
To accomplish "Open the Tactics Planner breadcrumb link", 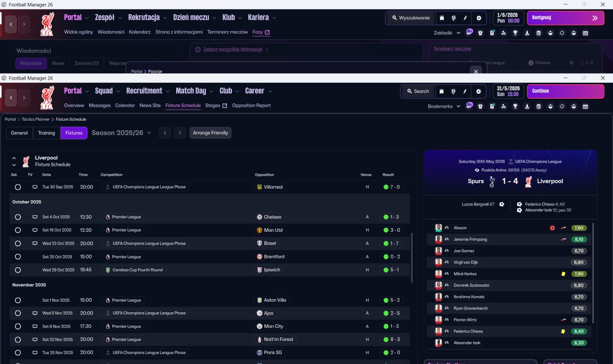I will (x=35, y=119).
